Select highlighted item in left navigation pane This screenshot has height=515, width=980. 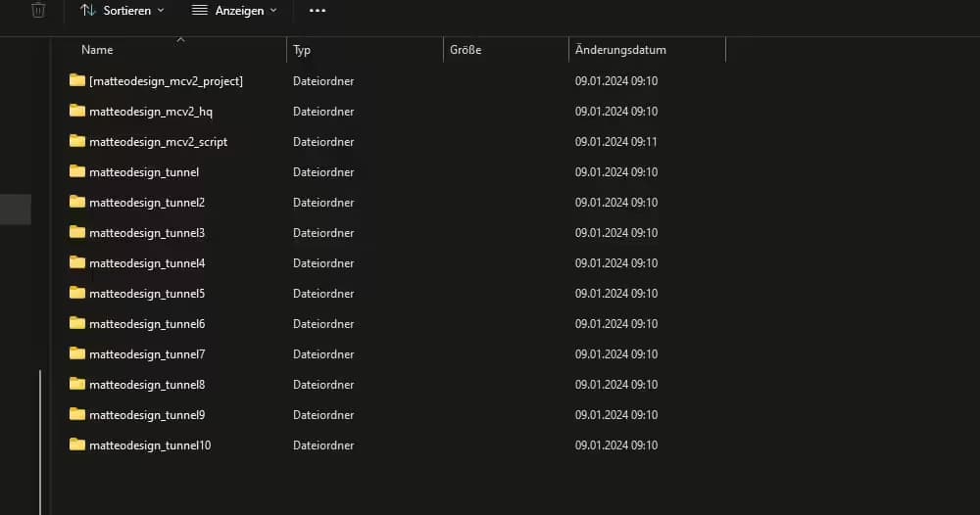click(16, 210)
